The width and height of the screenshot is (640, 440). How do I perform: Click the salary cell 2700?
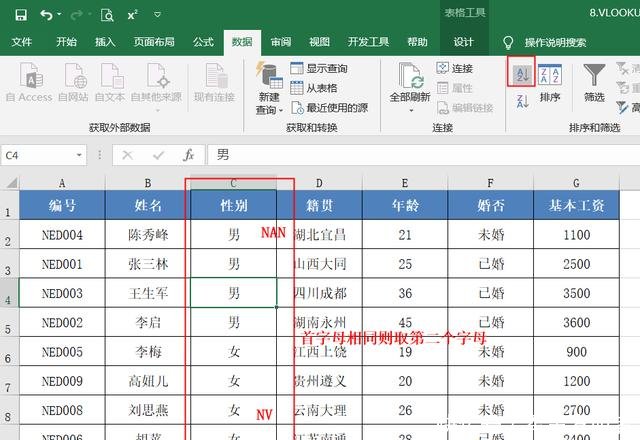point(576,410)
